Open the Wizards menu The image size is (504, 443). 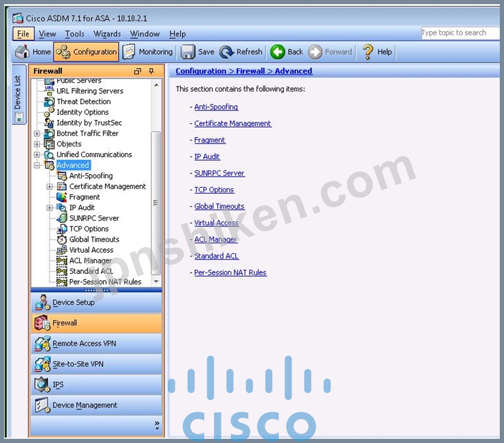point(107,34)
